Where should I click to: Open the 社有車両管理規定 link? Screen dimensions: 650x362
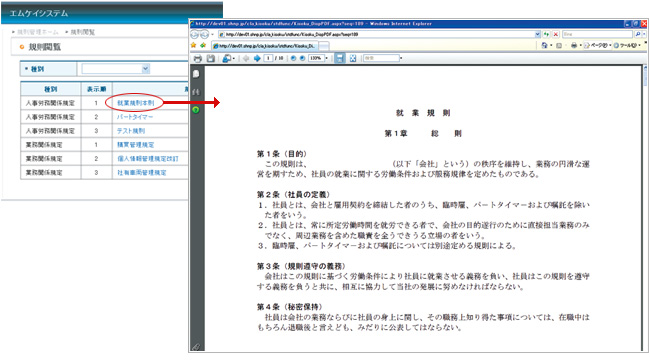[141, 172]
